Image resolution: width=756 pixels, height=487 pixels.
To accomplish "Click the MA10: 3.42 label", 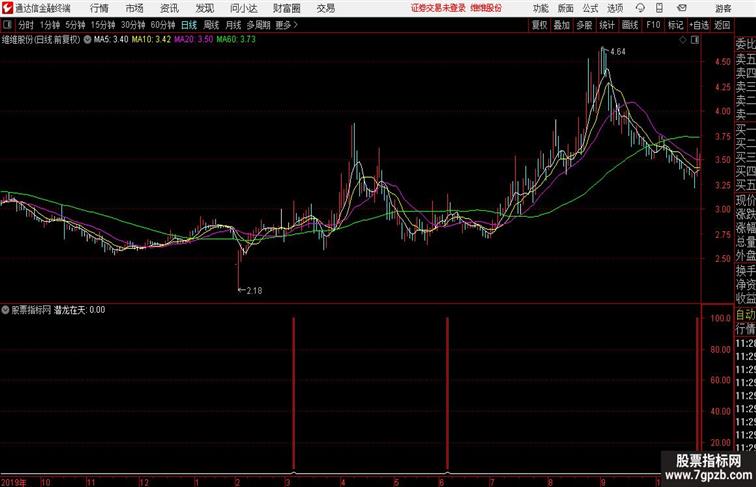I will coord(151,40).
